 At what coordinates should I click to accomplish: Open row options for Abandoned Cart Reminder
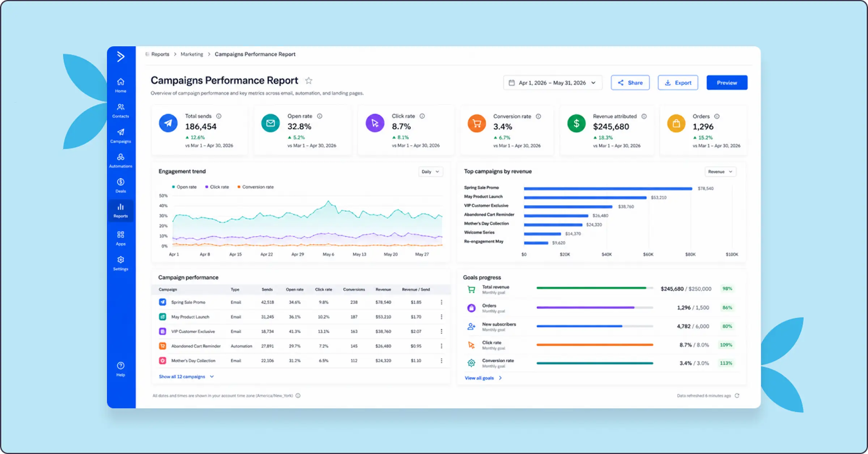(442, 346)
